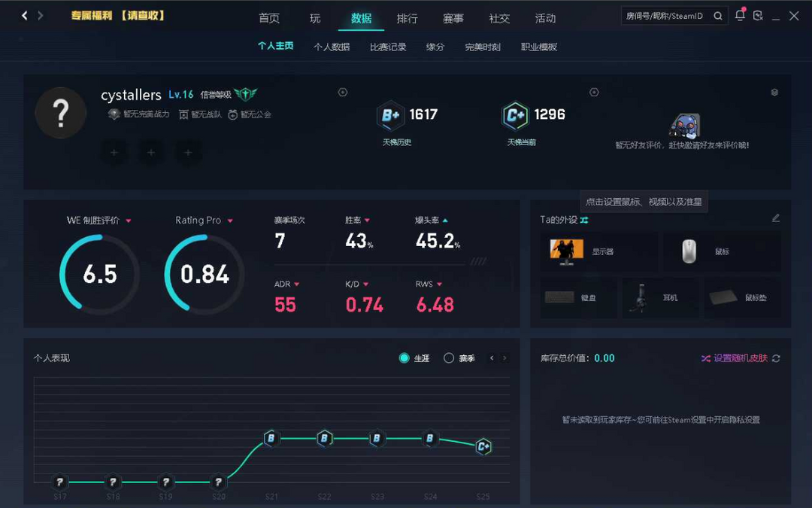The height and width of the screenshot is (508, 812).
Task: Click the S25 C+ marker on the chart
Action: 483,446
